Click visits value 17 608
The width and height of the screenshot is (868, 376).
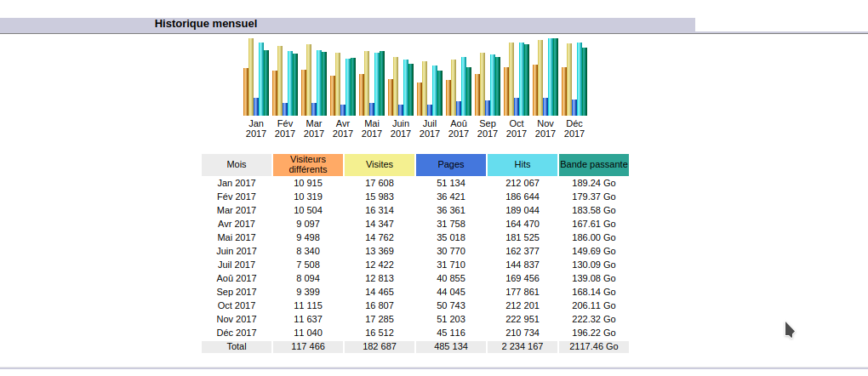380,183
